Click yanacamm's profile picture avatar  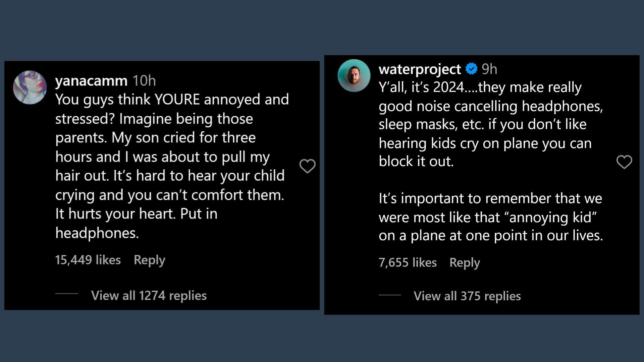pyautogui.click(x=30, y=87)
